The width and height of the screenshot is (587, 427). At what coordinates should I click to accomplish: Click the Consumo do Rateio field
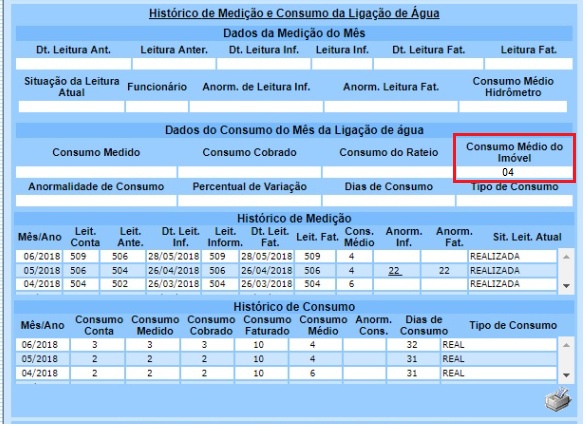click(388, 172)
